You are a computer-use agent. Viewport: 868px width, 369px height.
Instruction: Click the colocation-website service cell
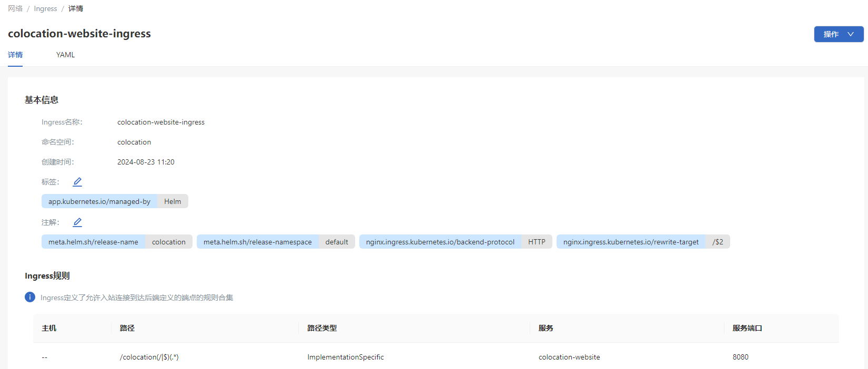pyautogui.click(x=569, y=357)
